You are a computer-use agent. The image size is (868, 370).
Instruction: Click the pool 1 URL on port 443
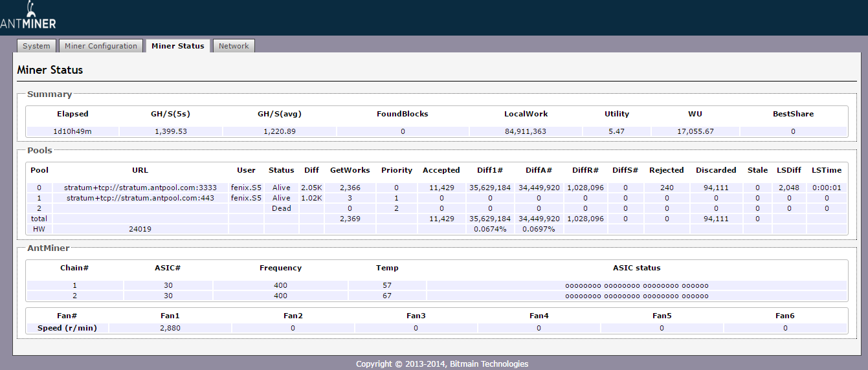pyautogui.click(x=140, y=198)
